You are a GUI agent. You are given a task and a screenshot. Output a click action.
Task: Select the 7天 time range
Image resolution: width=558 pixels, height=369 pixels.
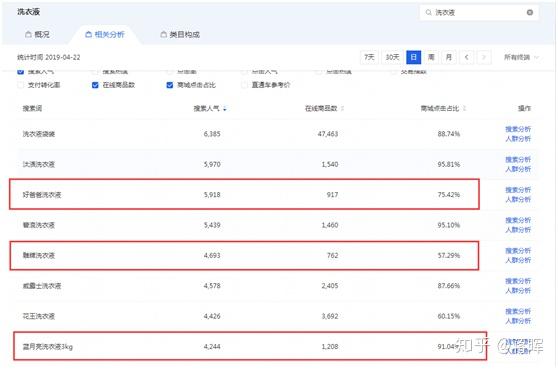point(369,57)
